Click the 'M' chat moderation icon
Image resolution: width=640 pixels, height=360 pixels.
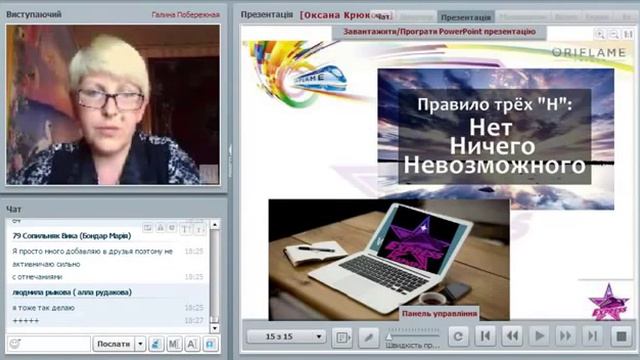(174, 344)
